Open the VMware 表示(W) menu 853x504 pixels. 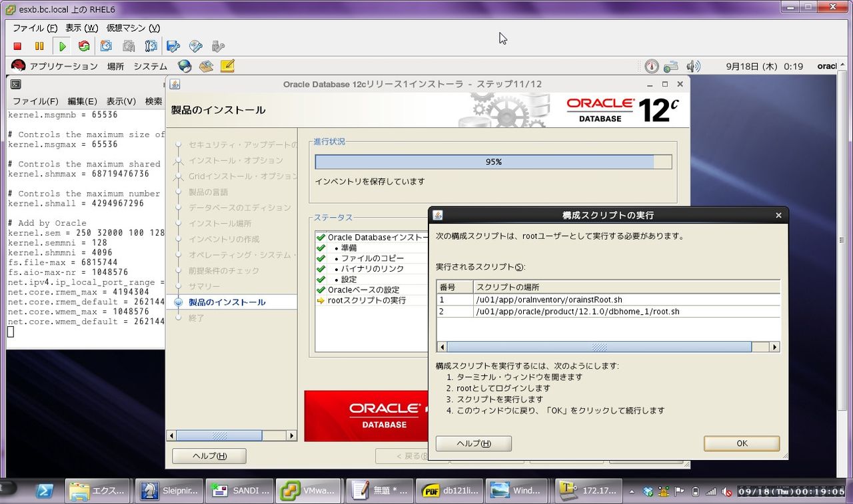(81, 28)
